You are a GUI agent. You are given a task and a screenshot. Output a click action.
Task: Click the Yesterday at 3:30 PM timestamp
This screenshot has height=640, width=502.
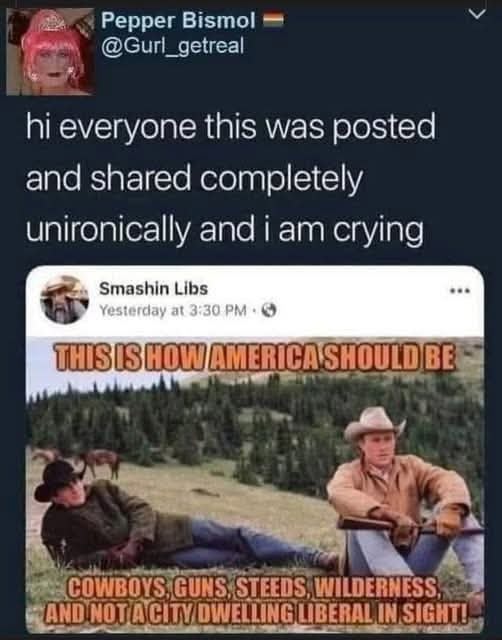tap(173, 311)
